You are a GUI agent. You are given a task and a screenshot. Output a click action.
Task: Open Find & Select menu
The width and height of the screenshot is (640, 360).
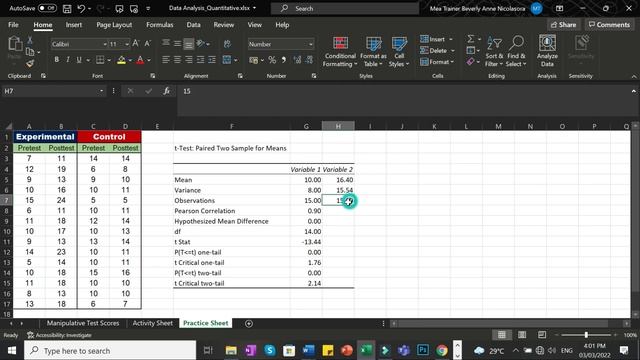(x=516, y=51)
